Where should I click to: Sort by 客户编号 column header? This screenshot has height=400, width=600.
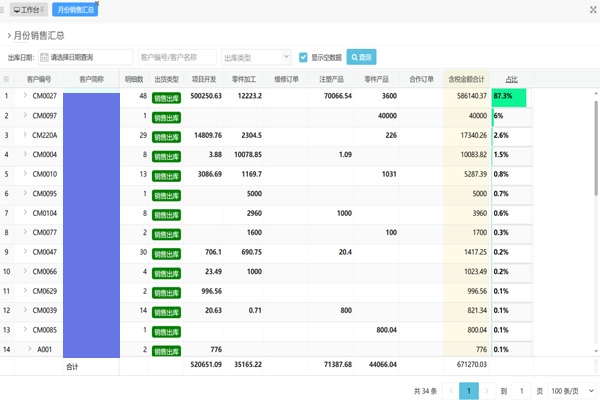pos(39,79)
